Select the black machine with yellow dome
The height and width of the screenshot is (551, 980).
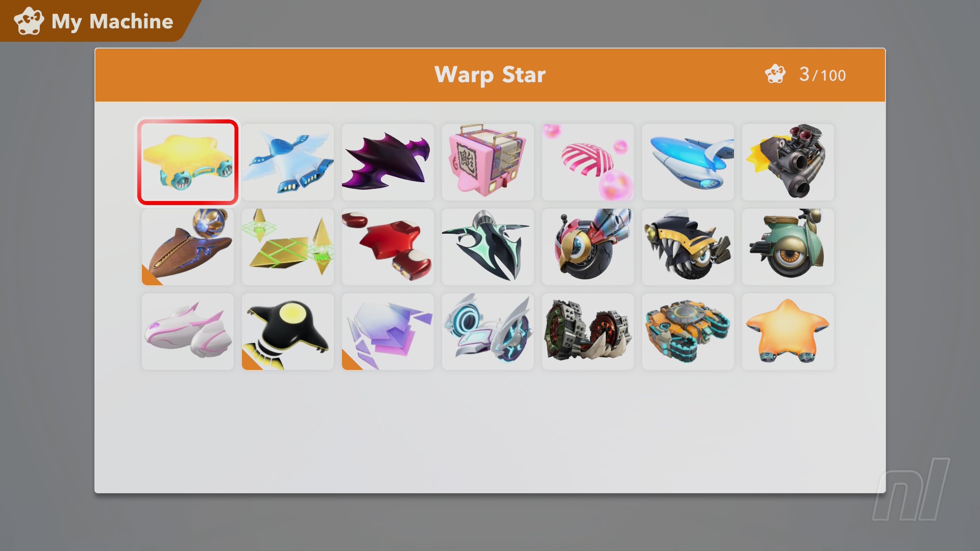[287, 332]
